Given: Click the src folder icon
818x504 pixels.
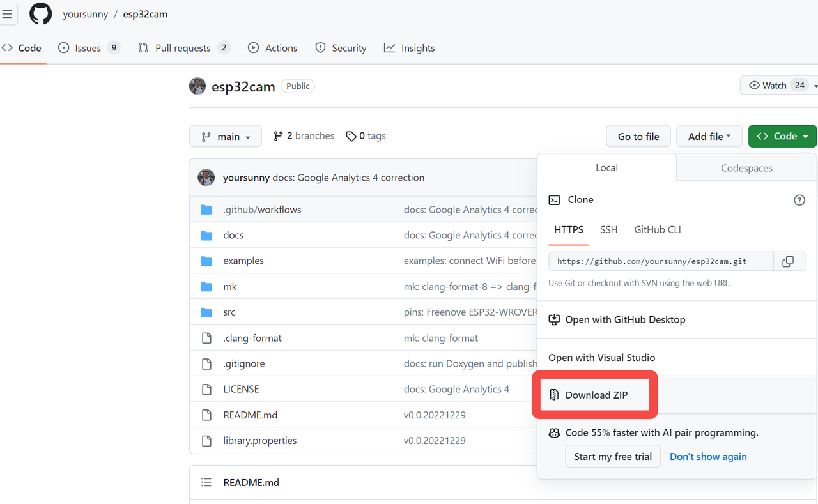Looking at the screenshot, I should click(x=206, y=312).
